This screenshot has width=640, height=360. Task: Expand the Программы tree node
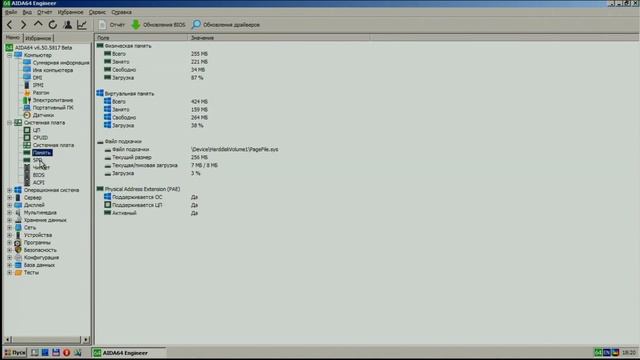9,242
